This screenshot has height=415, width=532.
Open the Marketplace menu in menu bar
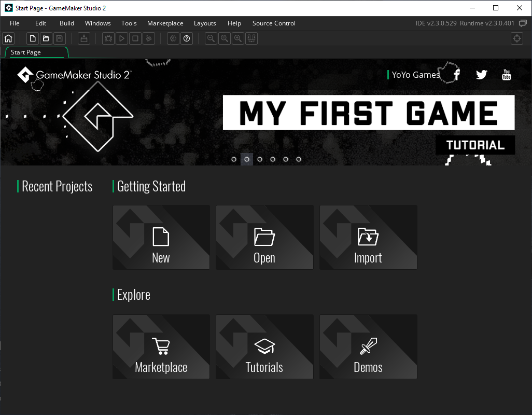[x=165, y=23]
